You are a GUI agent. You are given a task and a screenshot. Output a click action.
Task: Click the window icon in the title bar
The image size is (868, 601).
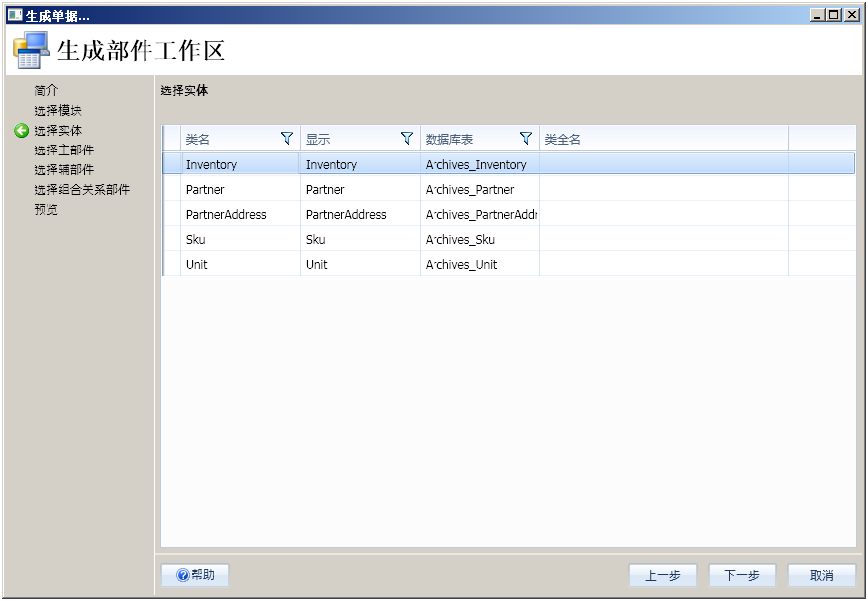click(x=15, y=15)
